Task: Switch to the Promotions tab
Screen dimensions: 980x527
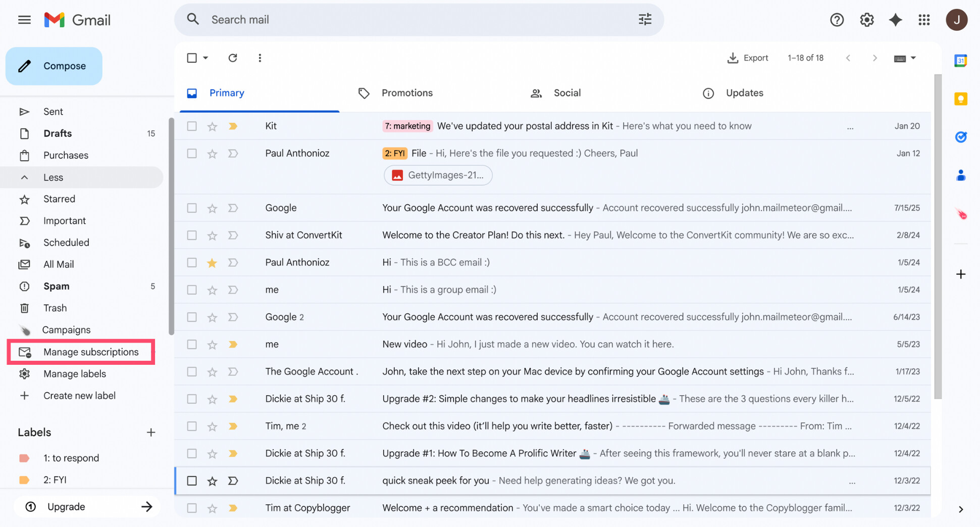Action: pos(406,93)
